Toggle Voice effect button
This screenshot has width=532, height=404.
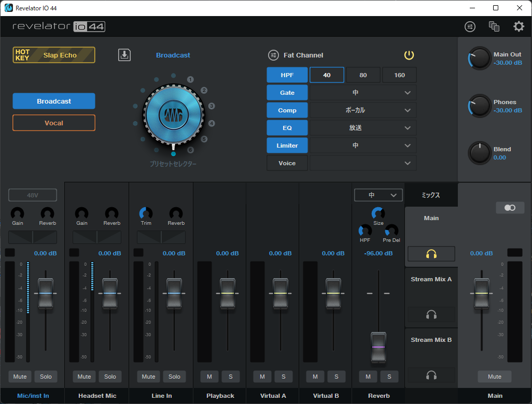287,163
